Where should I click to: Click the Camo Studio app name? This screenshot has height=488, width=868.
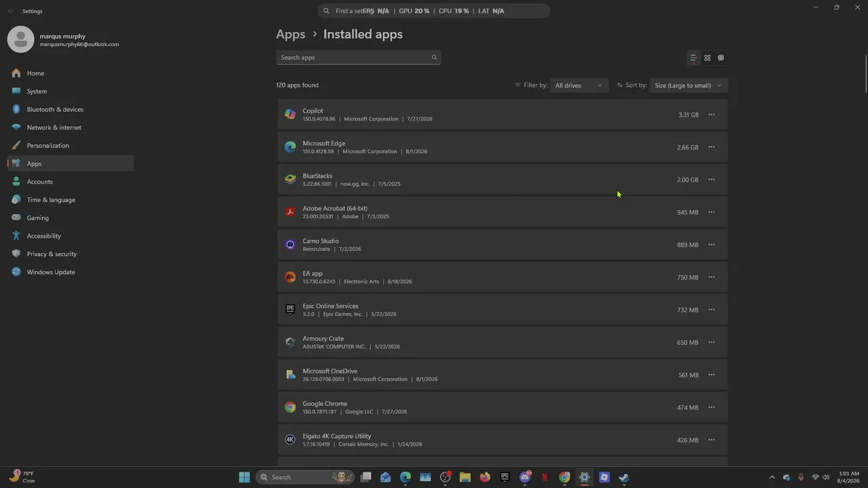[x=321, y=241]
